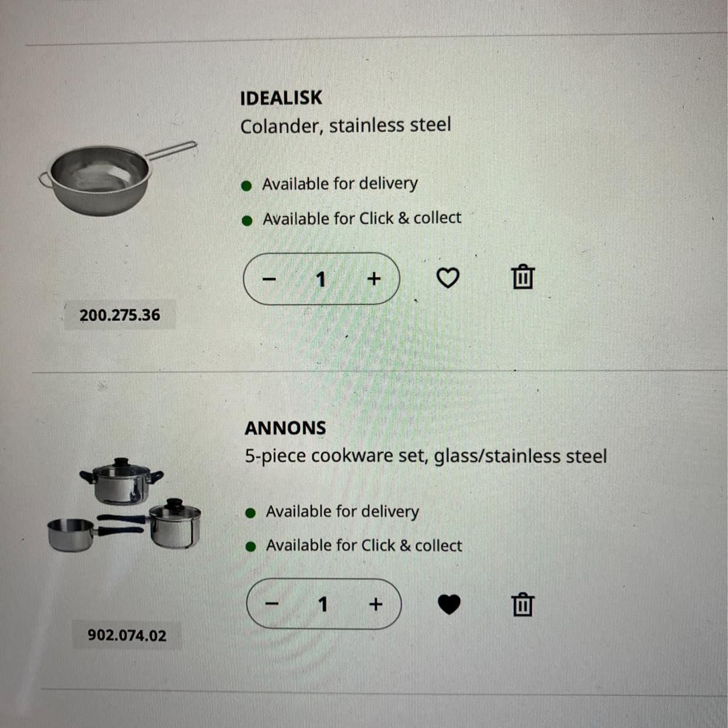Increase IDEALISK colander quantity with plus
The width and height of the screenshot is (728, 728).
[374, 278]
